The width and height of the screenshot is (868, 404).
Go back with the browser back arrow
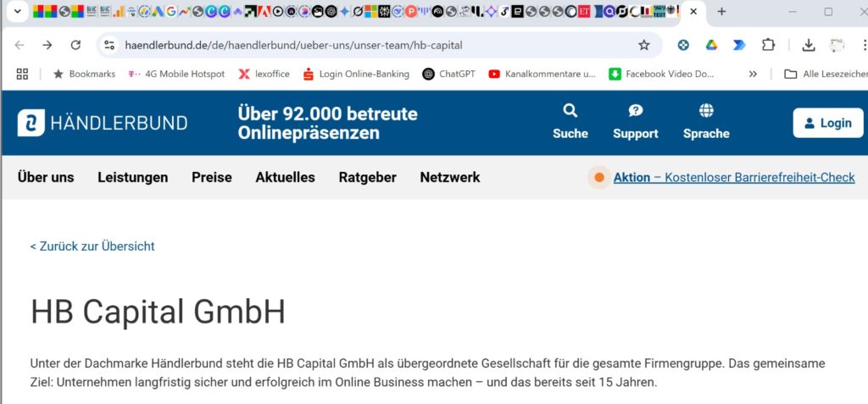pyautogui.click(x=19, y=46)
